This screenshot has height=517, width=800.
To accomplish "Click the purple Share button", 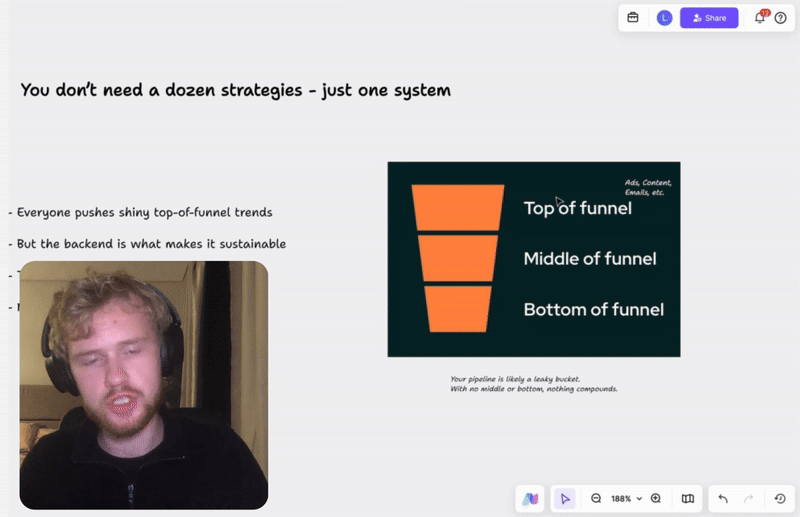I will 709,18.
